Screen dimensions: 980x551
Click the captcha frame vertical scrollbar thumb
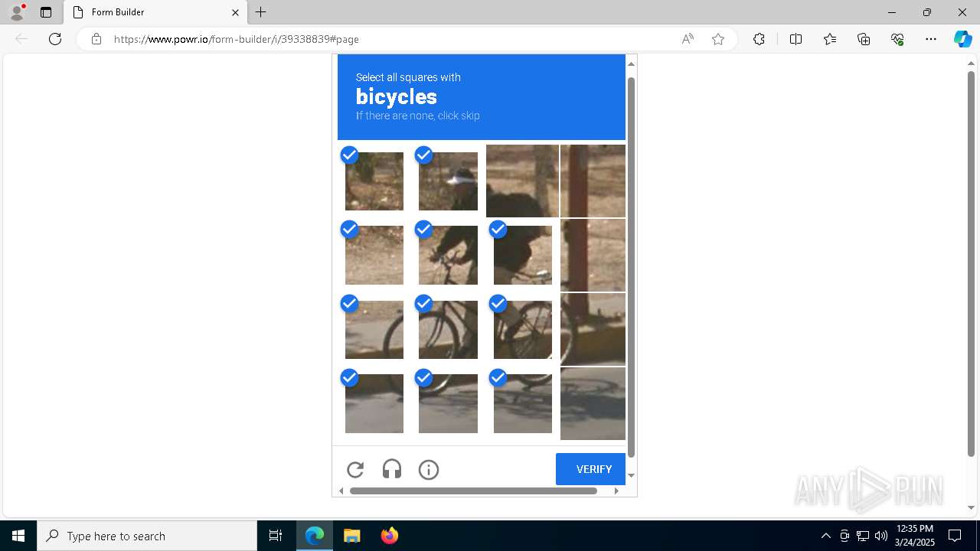click(x=631, y=266)
